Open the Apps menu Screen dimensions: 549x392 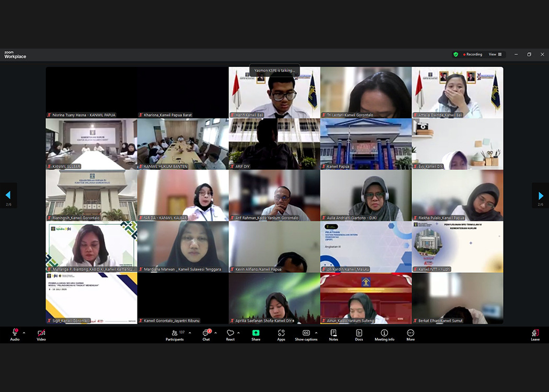[x=281, y=335]
